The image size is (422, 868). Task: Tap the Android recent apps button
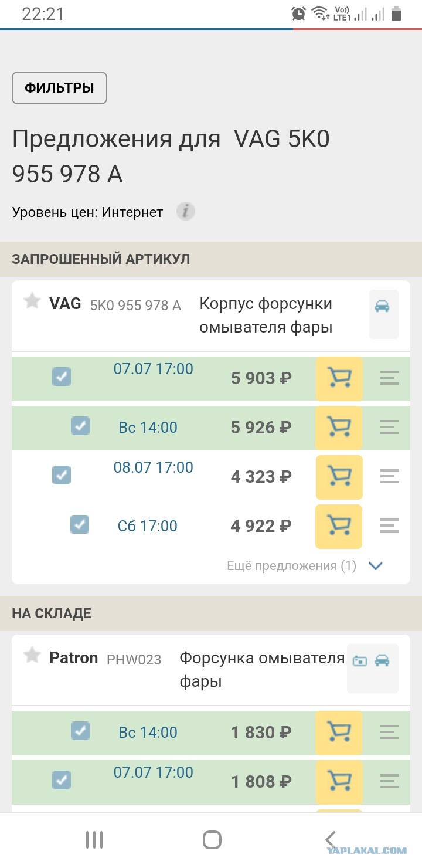(94, 840)
